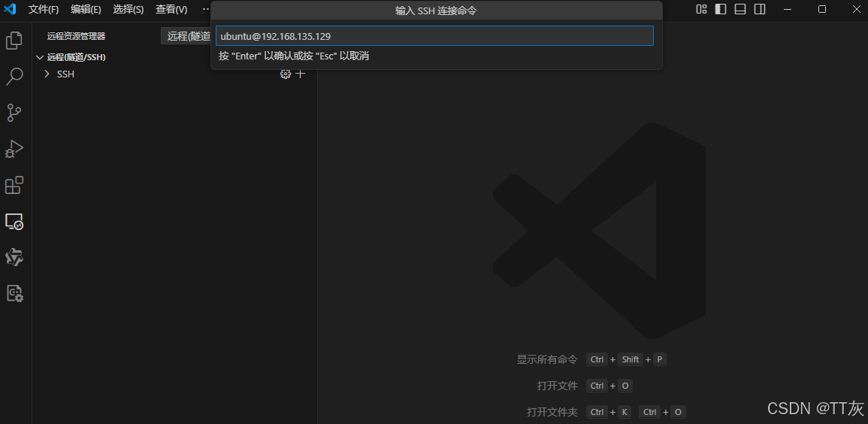Click the SSH connection command input field
The width and height of the screenshot is (868, 424).
[x=434, y=36]
